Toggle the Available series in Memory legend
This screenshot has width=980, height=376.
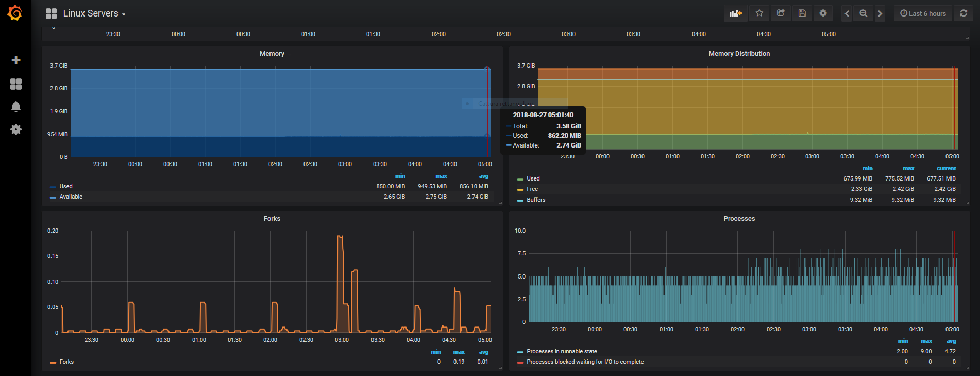pyautogui.click(x=71, y=197)
